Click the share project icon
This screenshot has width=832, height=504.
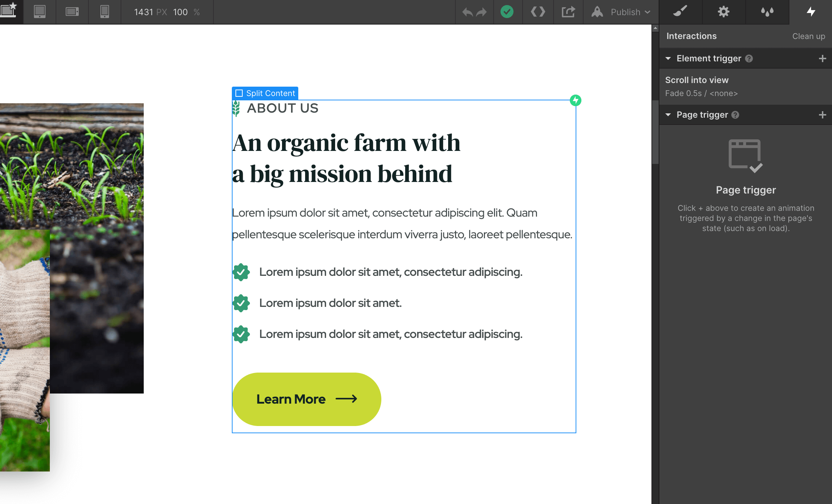coord(568,12)
